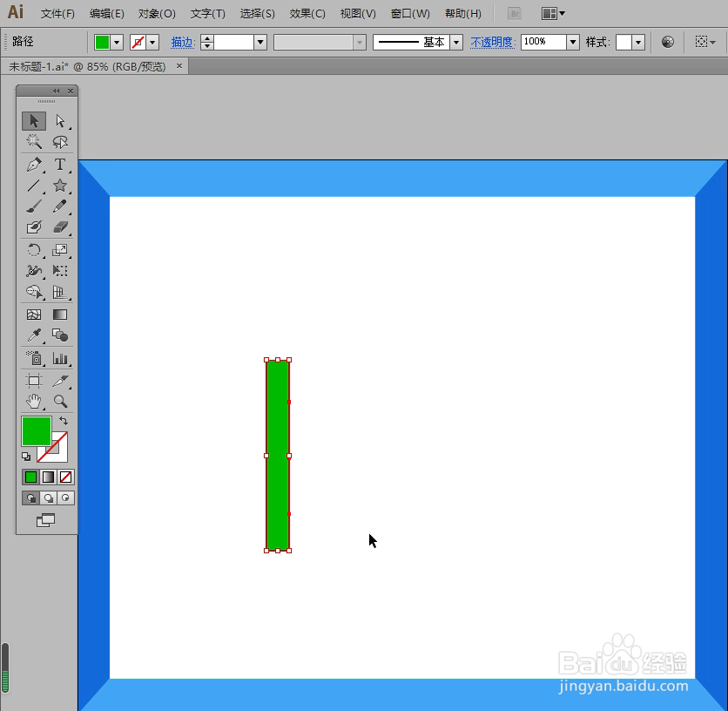
Task: Select the Magic Wand tool
Action: coord(34,142)
